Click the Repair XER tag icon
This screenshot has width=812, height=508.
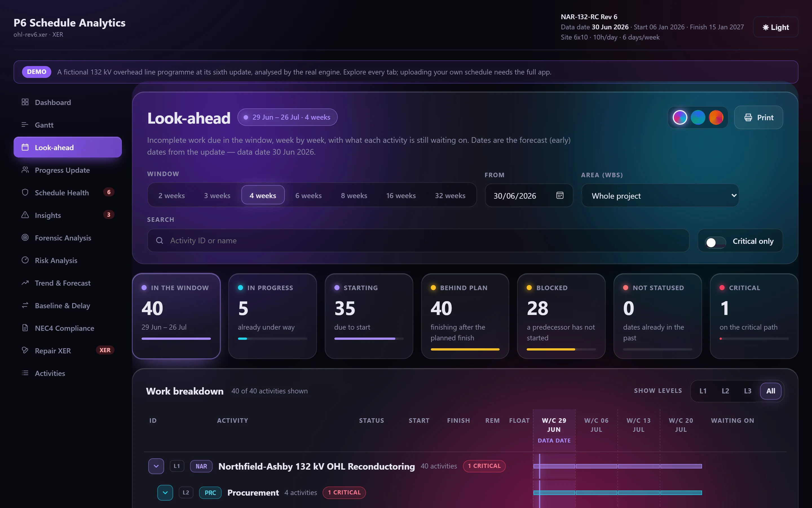click(x=25, y=350)
